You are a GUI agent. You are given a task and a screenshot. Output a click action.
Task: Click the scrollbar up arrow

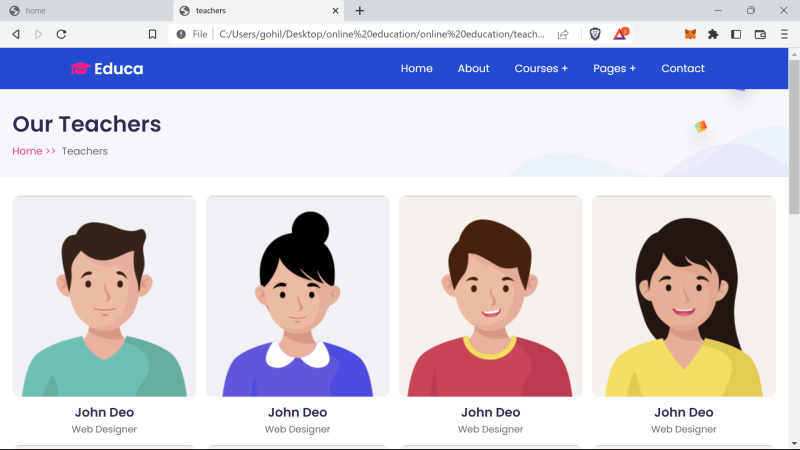pyautogui.click(x=794, y=54)
